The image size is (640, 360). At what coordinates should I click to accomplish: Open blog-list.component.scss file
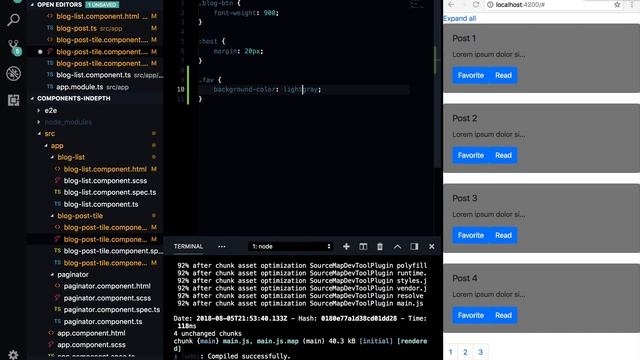click(105, 180)
